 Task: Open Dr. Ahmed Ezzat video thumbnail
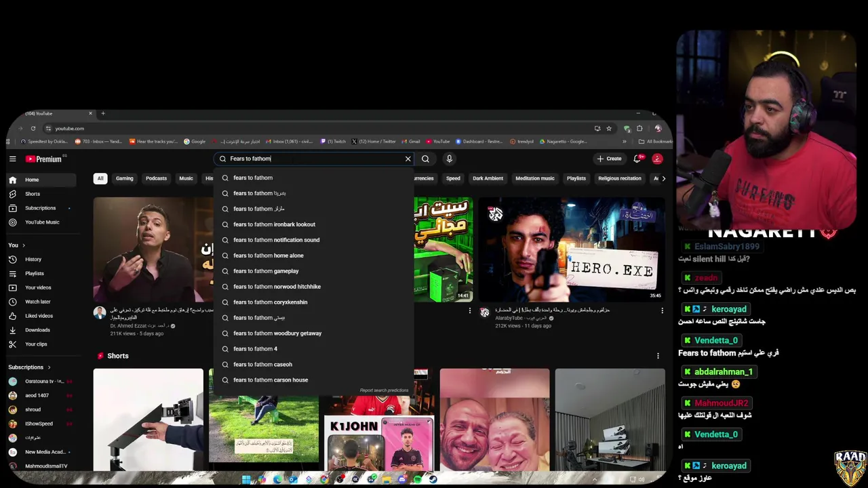pos(153,249)
